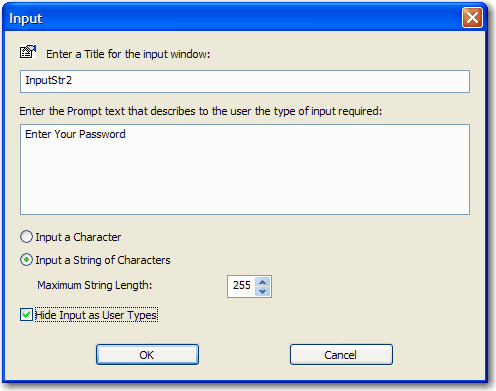Click the Hide Input as User Types label text
The image size is (496, 391).
(96, 315)
